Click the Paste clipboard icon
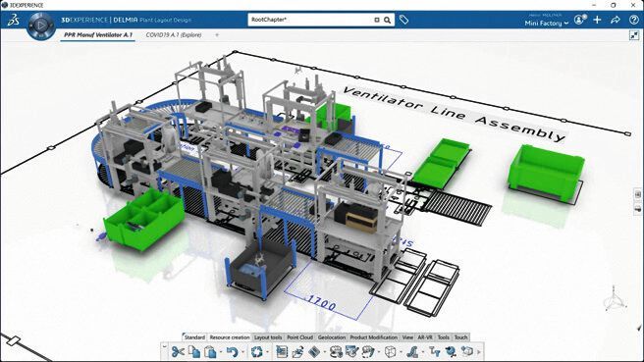Screen dimensions: 644x362 [210, 352]
